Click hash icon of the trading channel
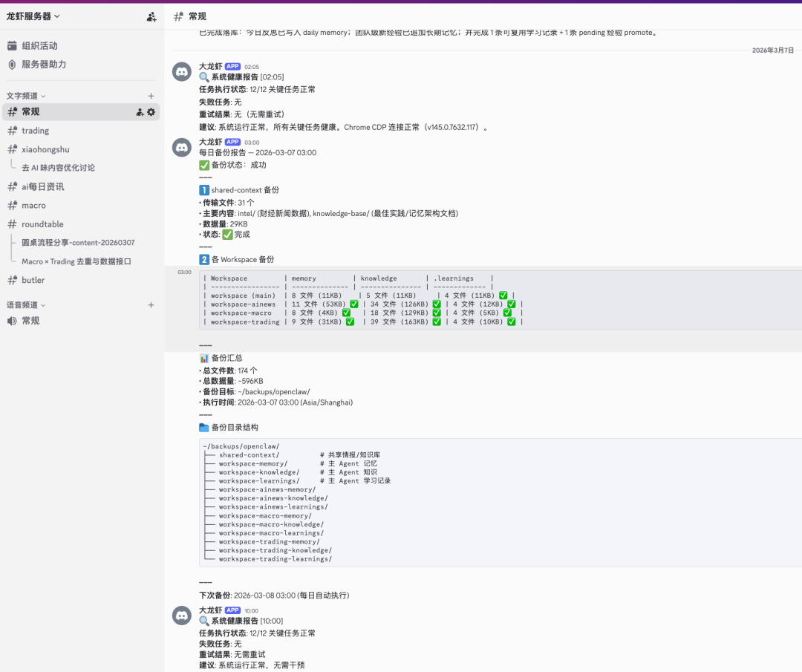The height and width of the screenshot is (672, 802). tap(13, 131)
